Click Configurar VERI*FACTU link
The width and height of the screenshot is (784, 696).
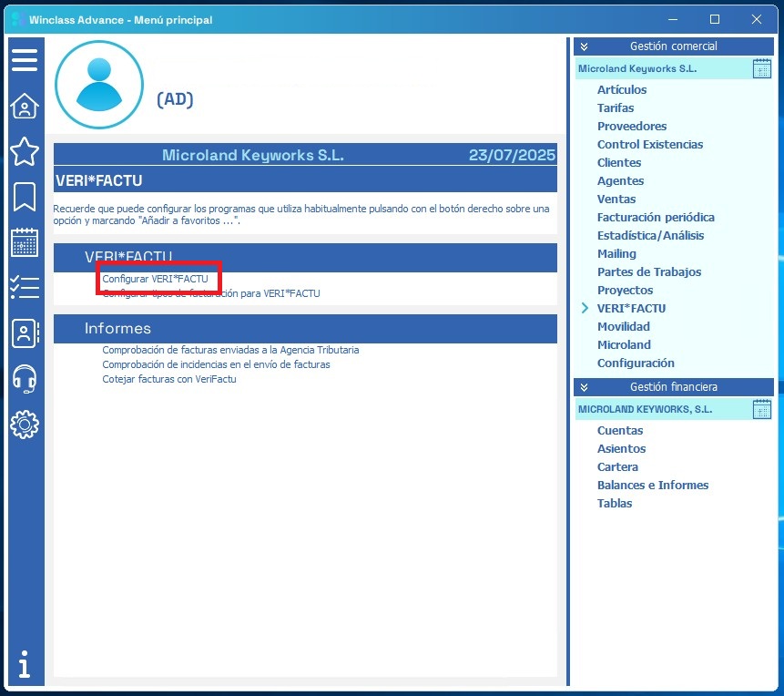155,279
